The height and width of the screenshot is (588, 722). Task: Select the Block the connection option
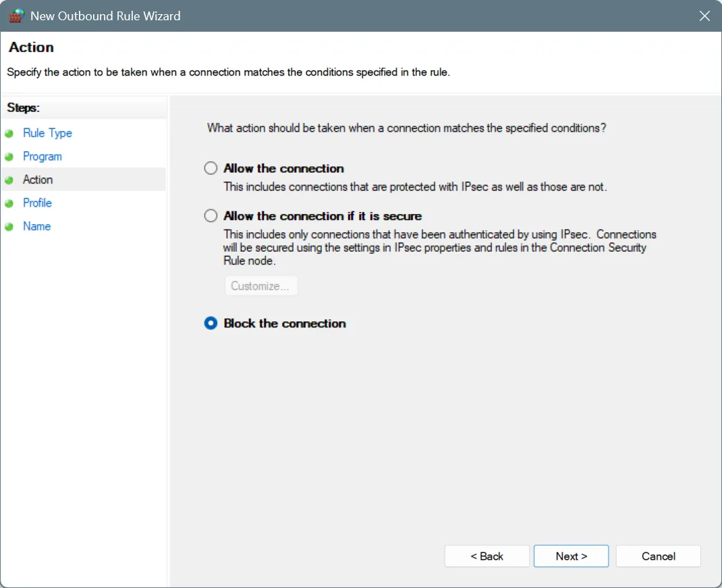tap(211, 323)
